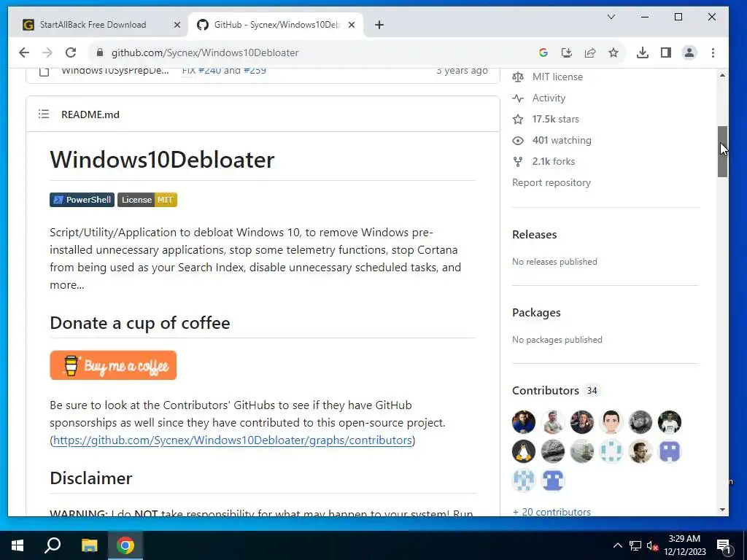
Task: Click the Linux penguin contributor avatar
Action: 524,451
